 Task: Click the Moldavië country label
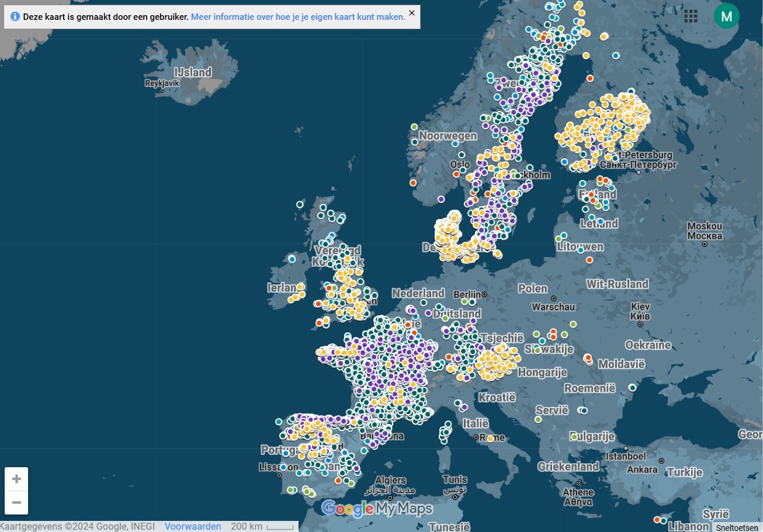[x=622, y=364]
